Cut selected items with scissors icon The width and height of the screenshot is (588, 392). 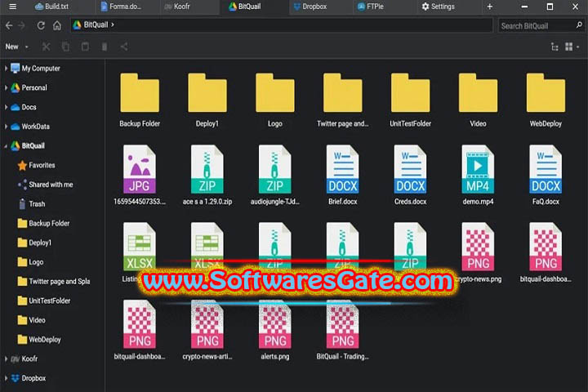tap(46, 47)
